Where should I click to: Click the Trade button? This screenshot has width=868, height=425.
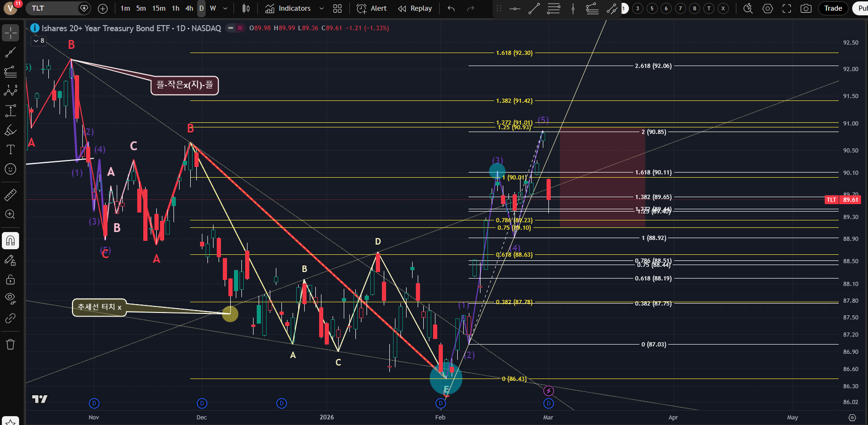point(833,8)
